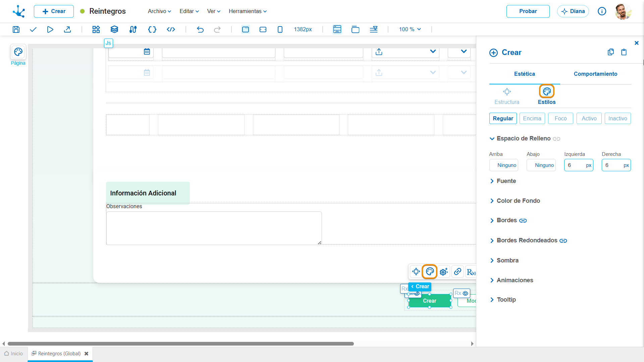Click the Observaciones text area

point(214,228)
